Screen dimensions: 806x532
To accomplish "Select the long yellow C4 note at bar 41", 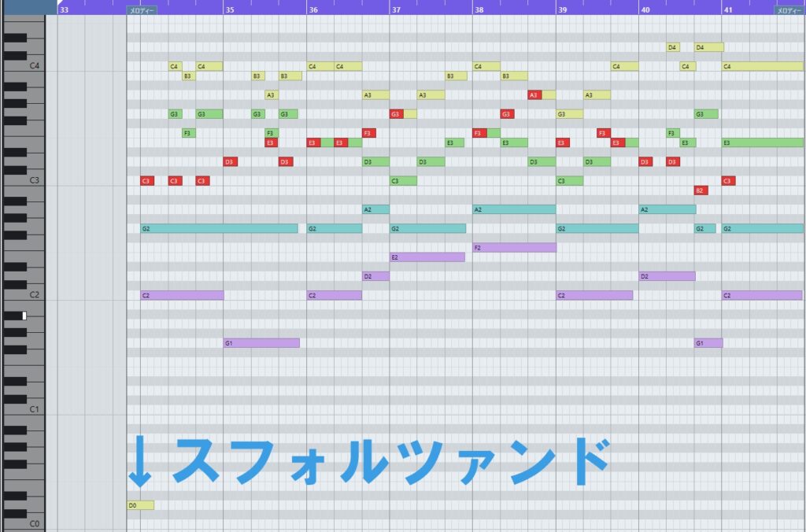I will [762, 67].
